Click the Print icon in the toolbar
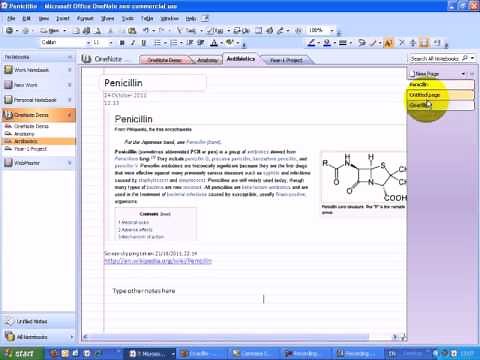Image resolution: width=480 pixels, height=360 pixels. (87, 30)
